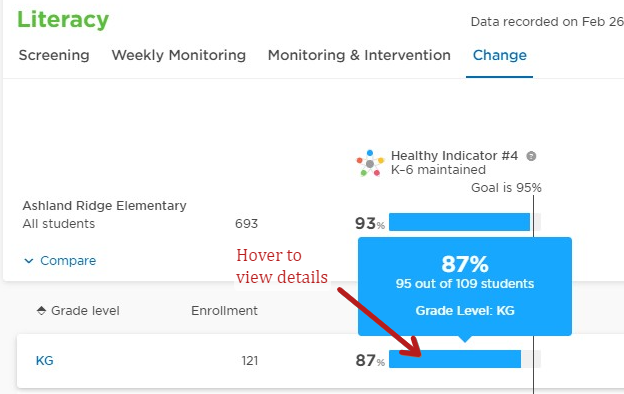Click the 87% tooltip popup
Viewport: 624px width, 394px height.
pos(465,287)
